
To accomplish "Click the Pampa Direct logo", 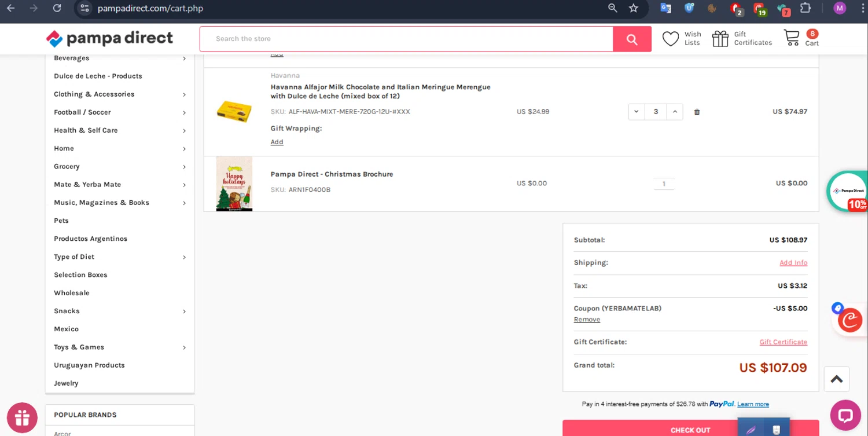I will [109, 38].
